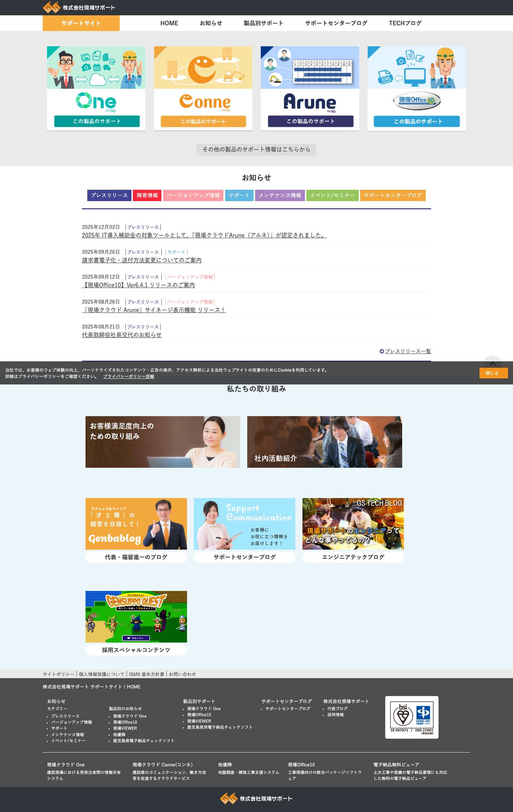The image size is (513, 812).
Task: Filter news by バージョンアップ情報 tab
Action: point(193,195)
